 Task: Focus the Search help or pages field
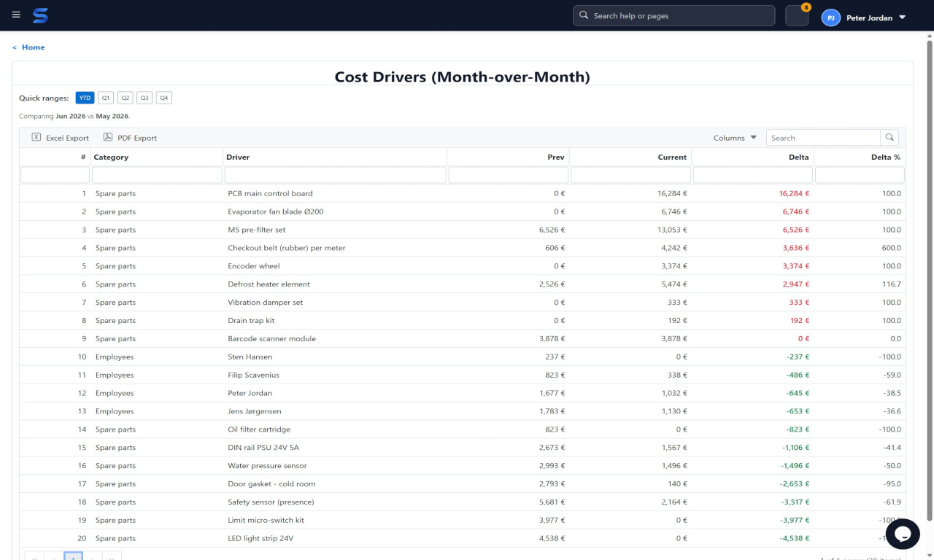point(674,15)
